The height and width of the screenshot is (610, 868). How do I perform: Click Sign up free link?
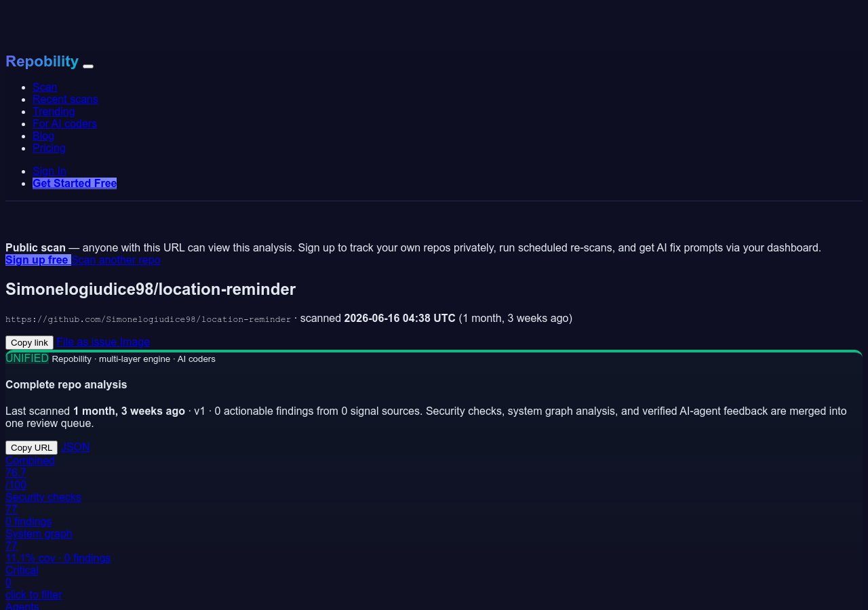tap(38, 260)
